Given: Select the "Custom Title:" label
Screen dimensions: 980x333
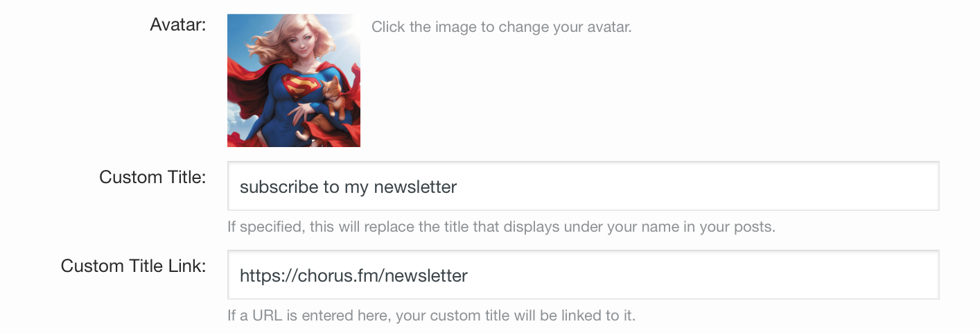Looking at the screenshot, I should pyautogui.click(x=152, y=177).
